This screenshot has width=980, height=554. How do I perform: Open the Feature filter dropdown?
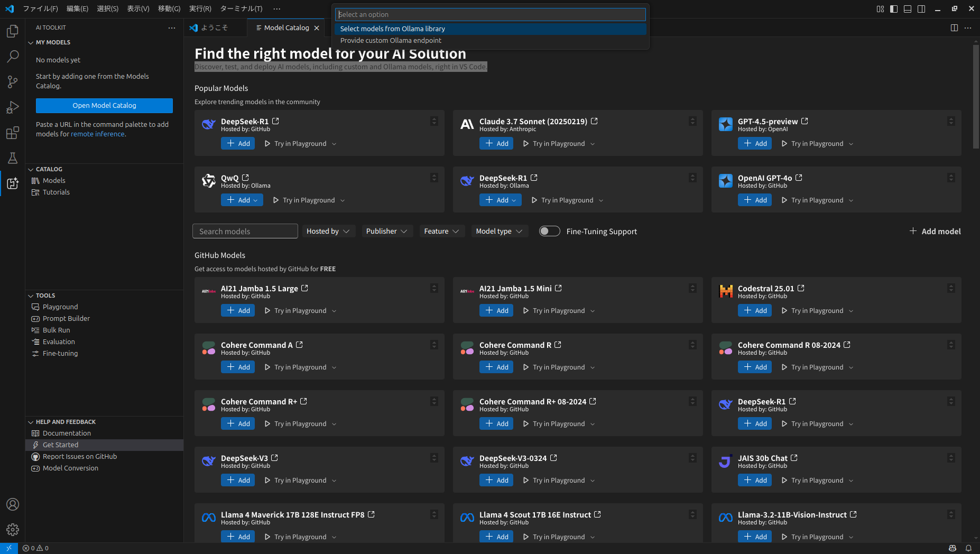(x=442, y=231)
